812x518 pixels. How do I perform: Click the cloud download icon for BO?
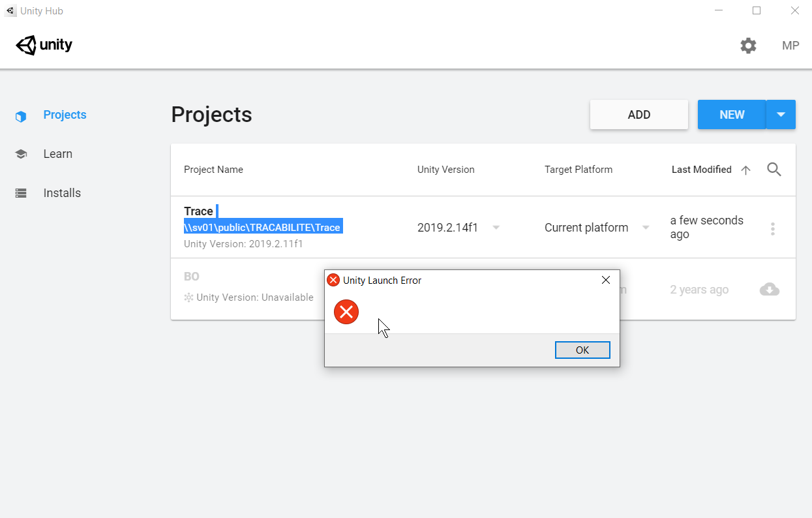tap(770, 290)
